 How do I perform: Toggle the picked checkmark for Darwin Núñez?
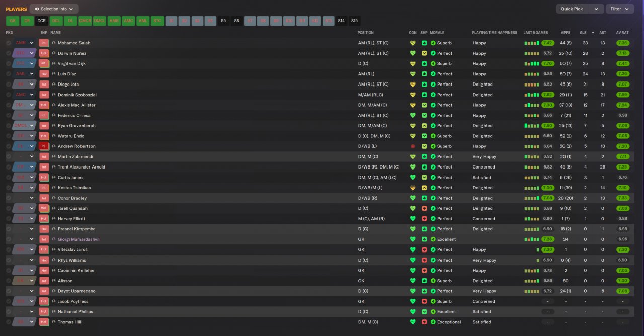[9, 53]
